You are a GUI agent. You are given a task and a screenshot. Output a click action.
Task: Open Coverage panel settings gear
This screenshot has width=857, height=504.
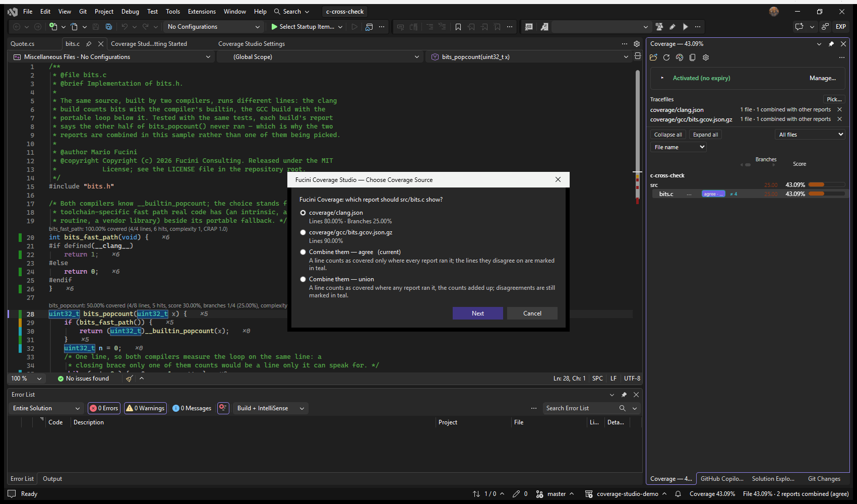(x=706, y=57)
